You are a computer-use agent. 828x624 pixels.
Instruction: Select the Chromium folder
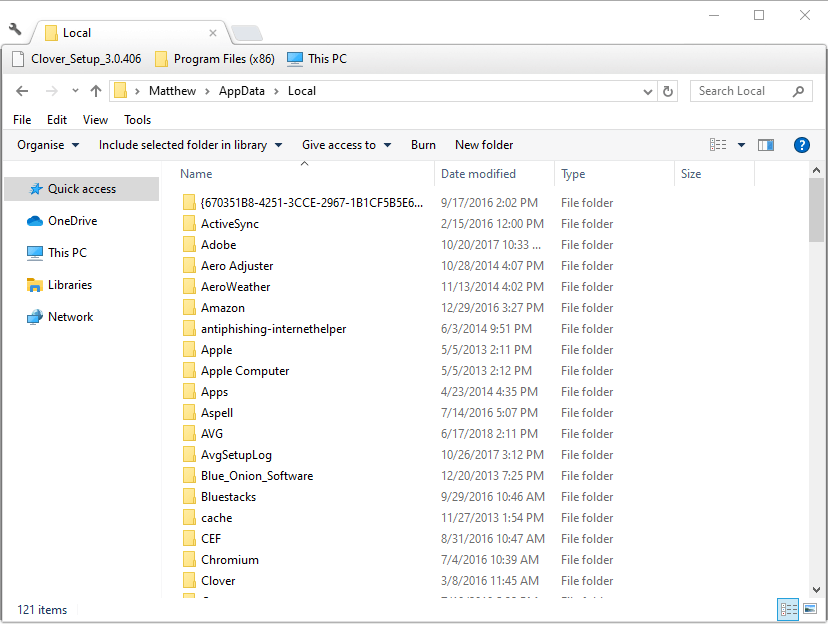point(230,560)
